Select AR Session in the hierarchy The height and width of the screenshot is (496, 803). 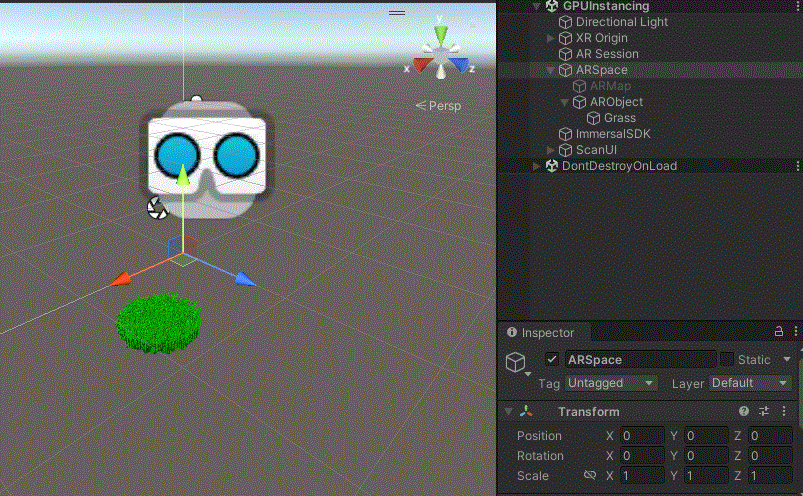pos(607,54)
